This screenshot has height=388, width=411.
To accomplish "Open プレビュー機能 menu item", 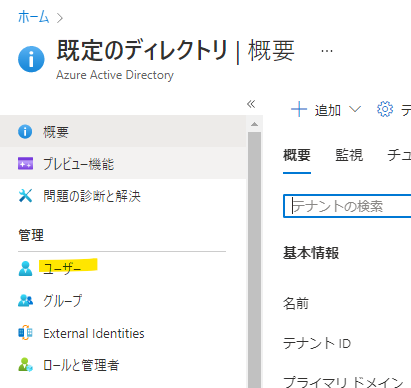I will pos(123,163).
